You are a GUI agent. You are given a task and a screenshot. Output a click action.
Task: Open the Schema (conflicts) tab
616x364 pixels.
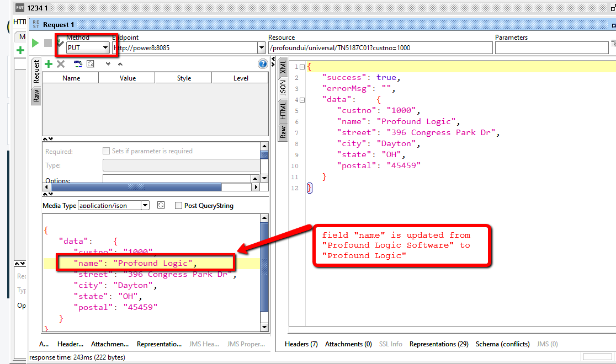click(502, 344)
